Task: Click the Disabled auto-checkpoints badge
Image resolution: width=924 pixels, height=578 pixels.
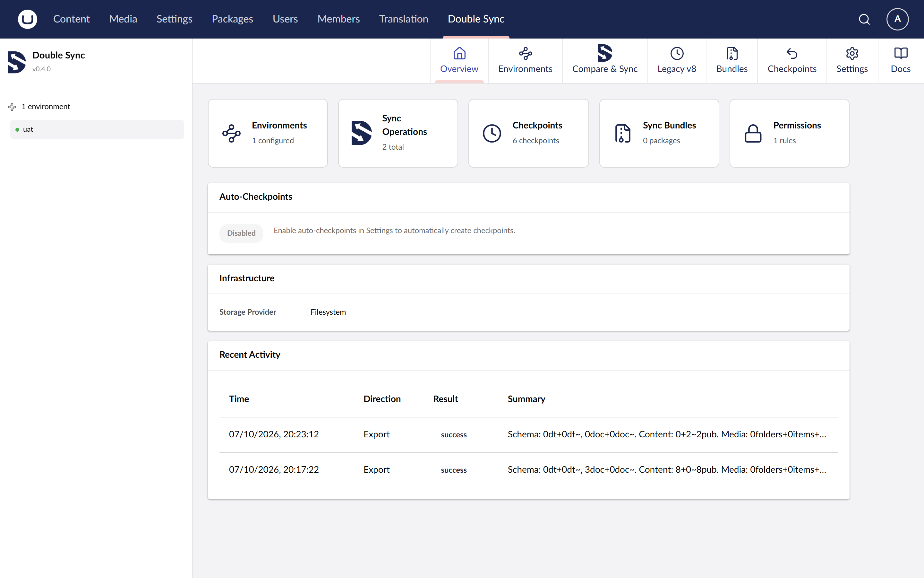Action: (x=241, y=233)
